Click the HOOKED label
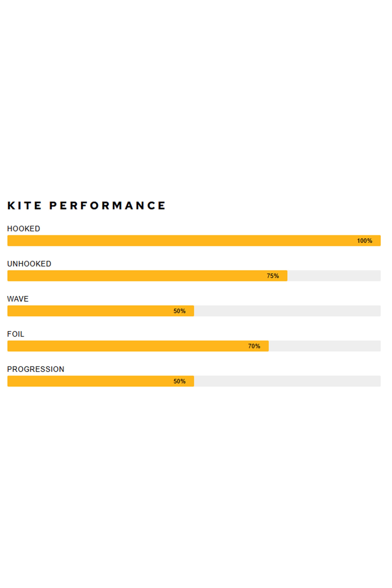 point(24,229)
